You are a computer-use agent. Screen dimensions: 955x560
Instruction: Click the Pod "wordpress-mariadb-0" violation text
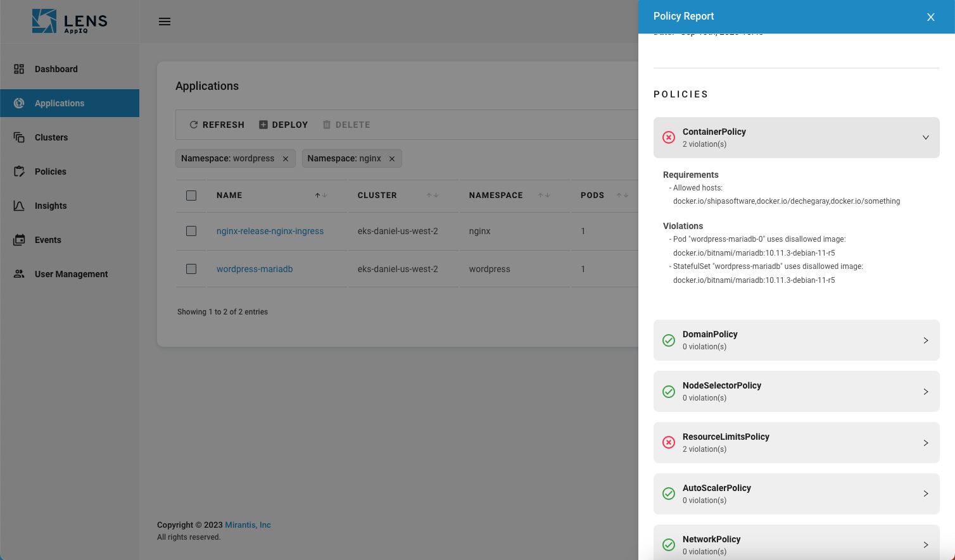pos(757,246)
